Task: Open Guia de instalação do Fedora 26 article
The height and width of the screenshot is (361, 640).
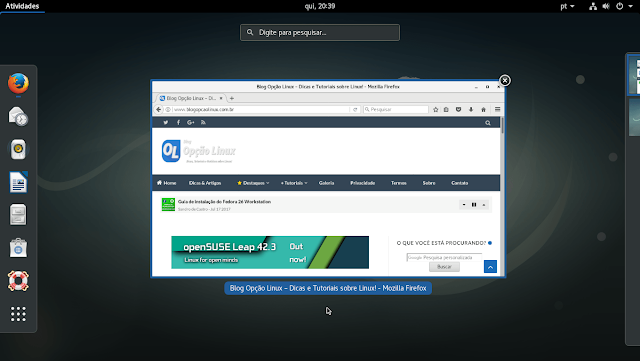Action: click(224, 202)
